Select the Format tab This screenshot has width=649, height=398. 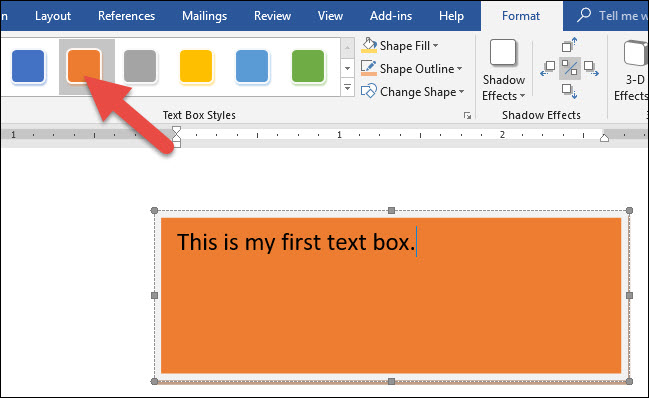point(521,16)
